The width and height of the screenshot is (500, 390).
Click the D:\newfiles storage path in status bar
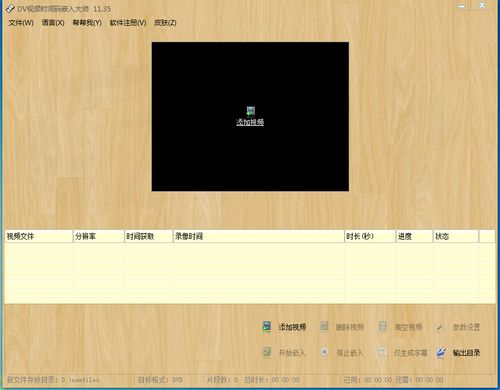click(x=80, y=380)
